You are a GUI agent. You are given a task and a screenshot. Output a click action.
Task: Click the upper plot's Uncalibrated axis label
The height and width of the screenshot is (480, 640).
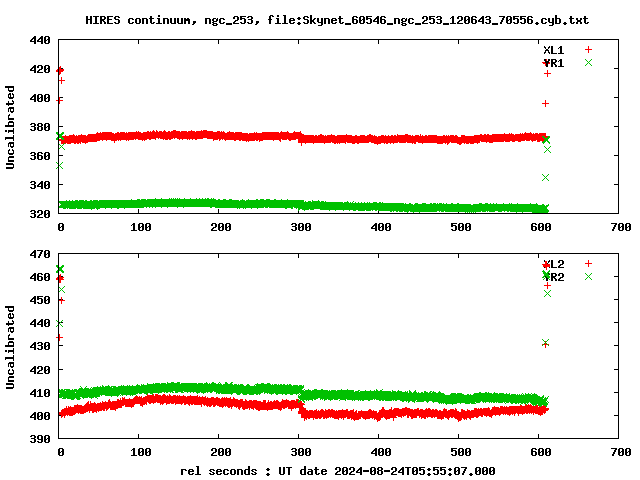[x=10, y=127]
